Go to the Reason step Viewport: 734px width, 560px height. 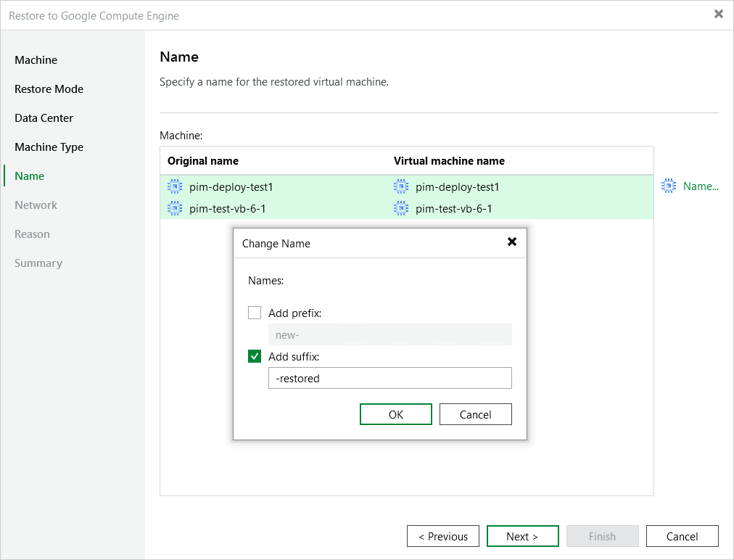coord(32,234)
